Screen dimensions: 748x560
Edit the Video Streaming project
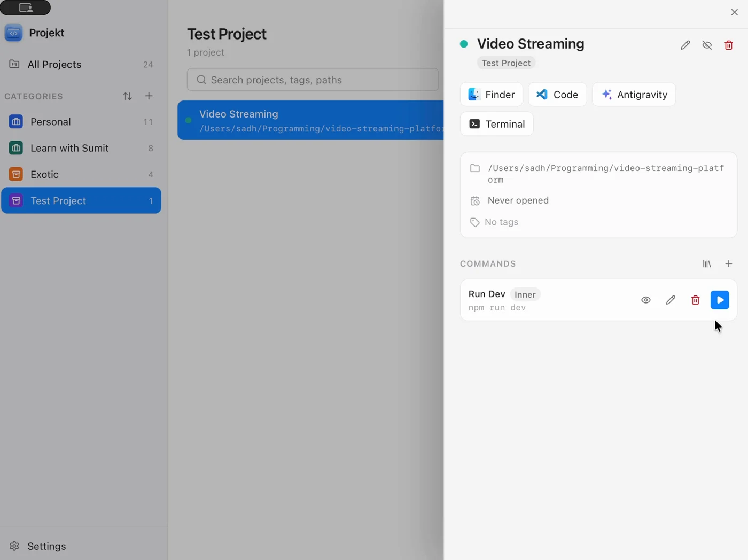(685, 45)
